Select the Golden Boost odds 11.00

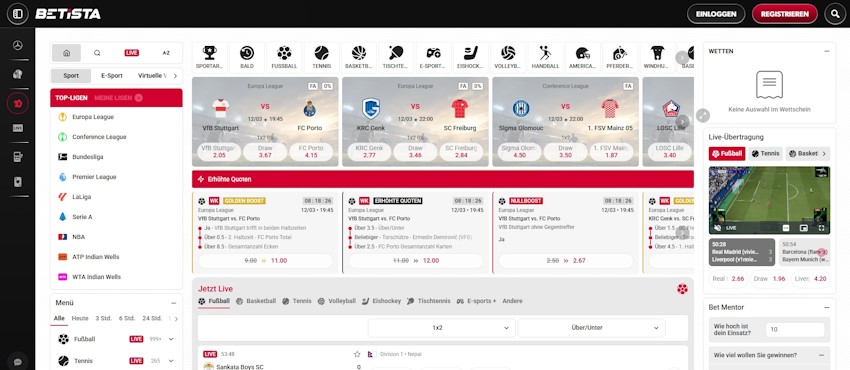pyautogui.click(x=266, y=261)
